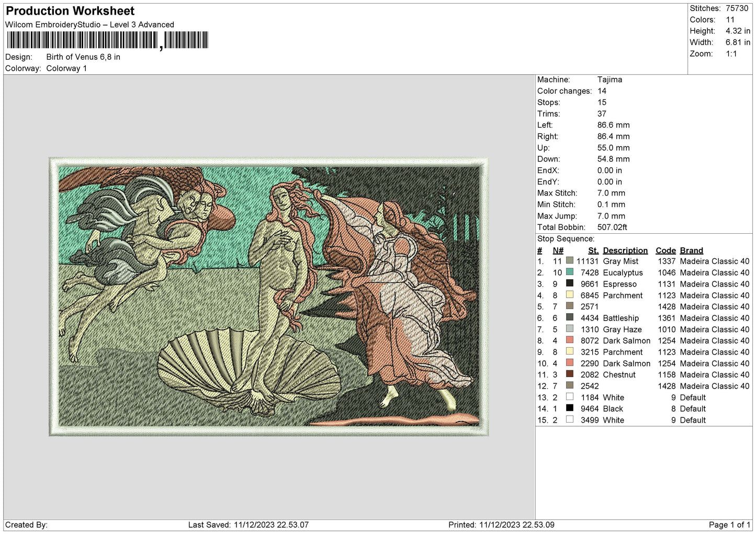Click the Gray Haze description text
756x534 pixels.
point(622,330)
